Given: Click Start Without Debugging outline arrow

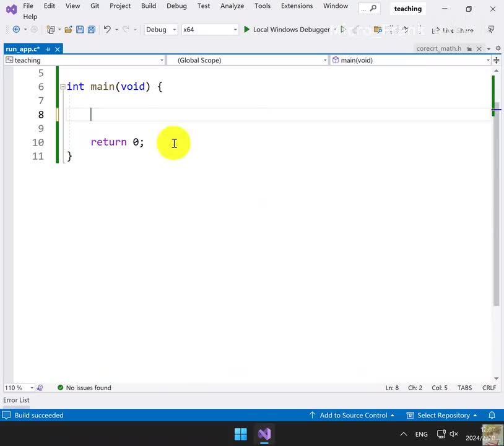Looking at the screenshot, I should (343, 30).
